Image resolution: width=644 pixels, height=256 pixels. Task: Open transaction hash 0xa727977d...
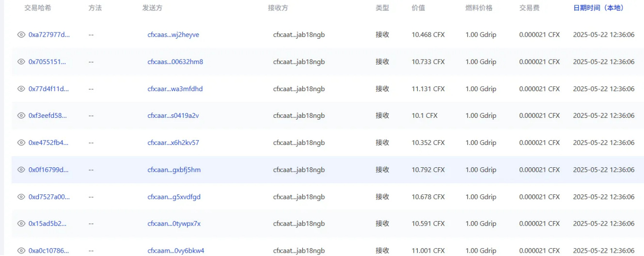[49, 35]
